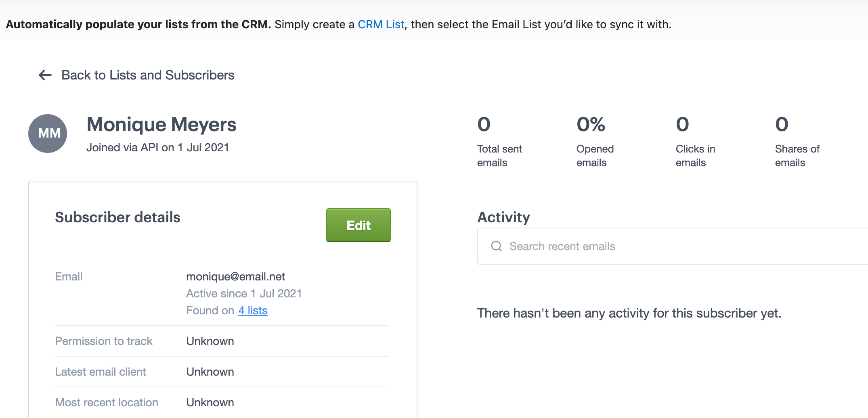Click the Subscriber details heading

(x=117, y=217)
